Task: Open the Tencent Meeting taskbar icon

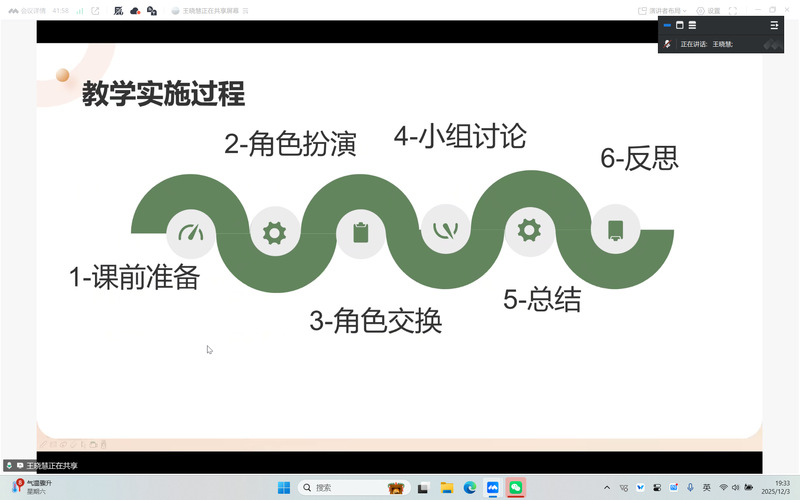Action: click(x=493, y=488)
